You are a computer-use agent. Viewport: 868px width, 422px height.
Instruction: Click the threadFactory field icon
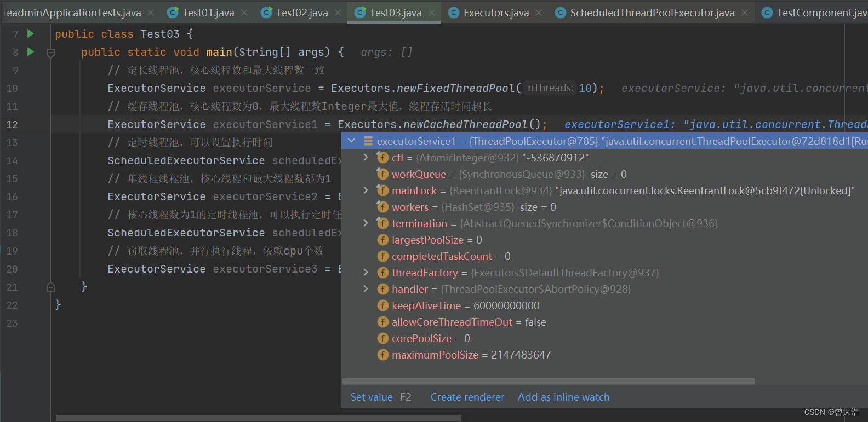(x=382, y=273)
